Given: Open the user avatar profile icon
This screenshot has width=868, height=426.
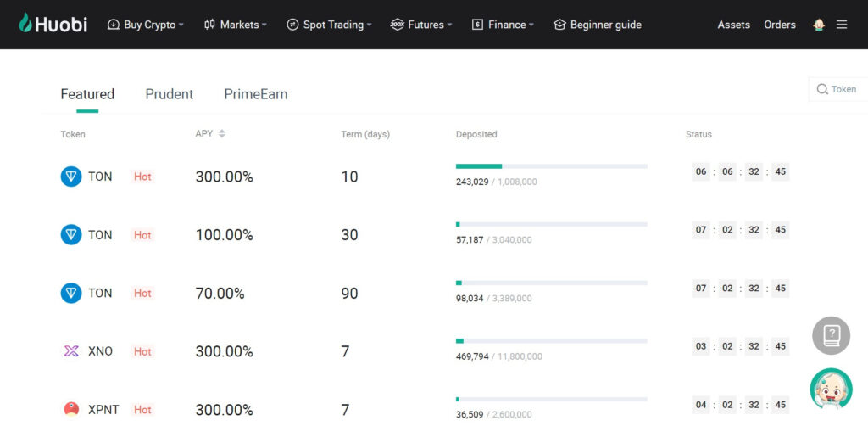Looking at the screenshot, I should (x=819, y=25).
